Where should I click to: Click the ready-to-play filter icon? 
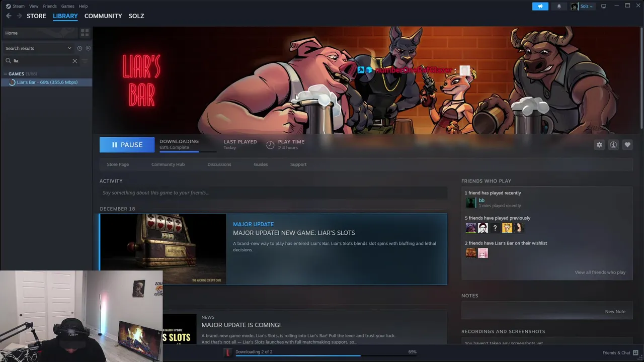[x=88, y=48]
